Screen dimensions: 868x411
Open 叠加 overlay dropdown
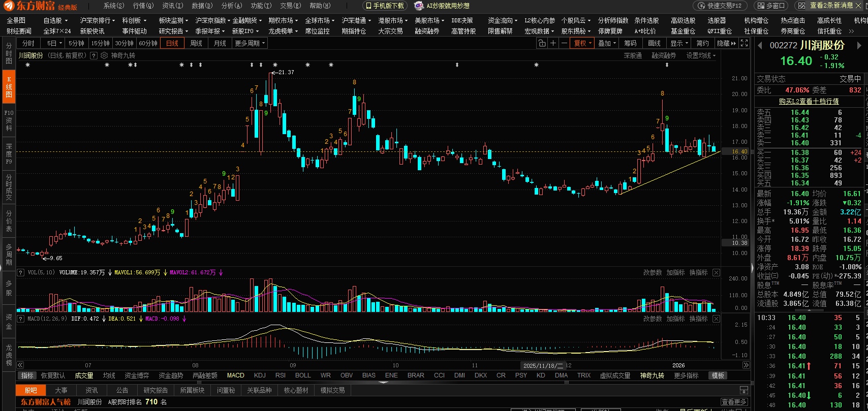click(607, 43)
